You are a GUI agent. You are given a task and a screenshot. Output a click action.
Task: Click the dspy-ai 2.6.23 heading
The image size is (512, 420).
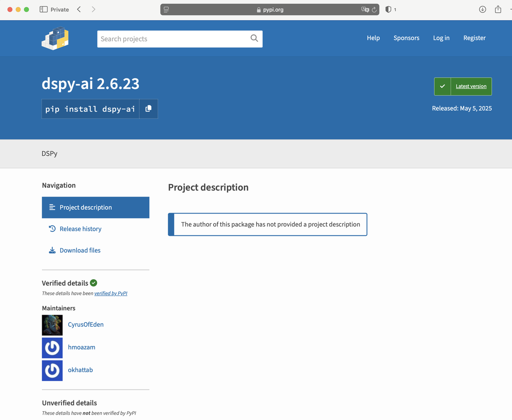(90, 84)
